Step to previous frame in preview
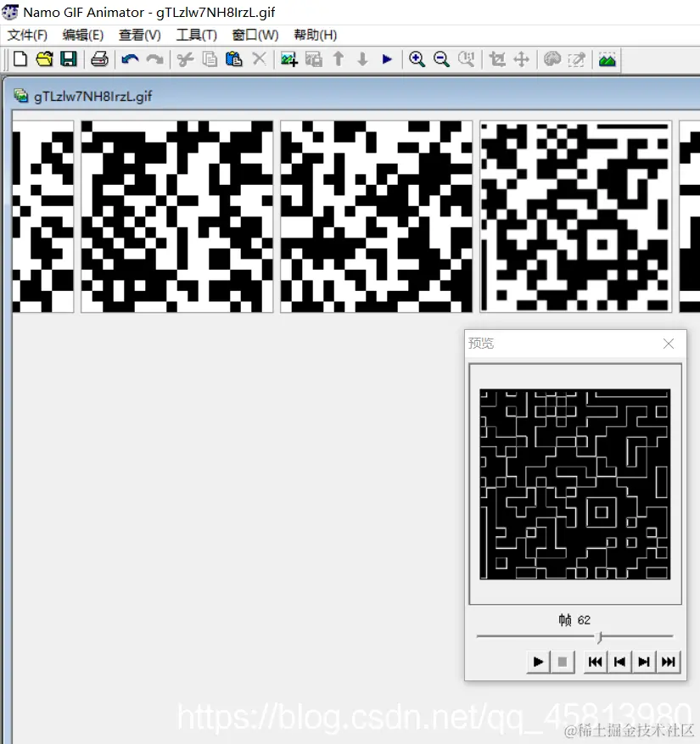 619,662
